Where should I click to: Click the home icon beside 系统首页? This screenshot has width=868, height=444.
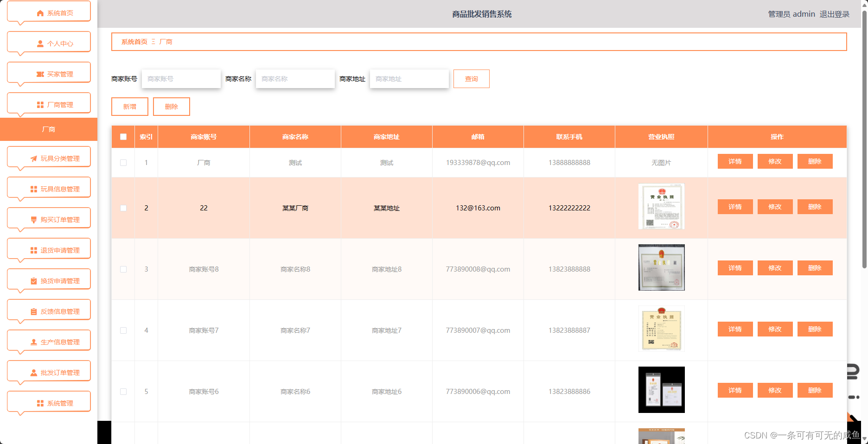pos(40,13)
